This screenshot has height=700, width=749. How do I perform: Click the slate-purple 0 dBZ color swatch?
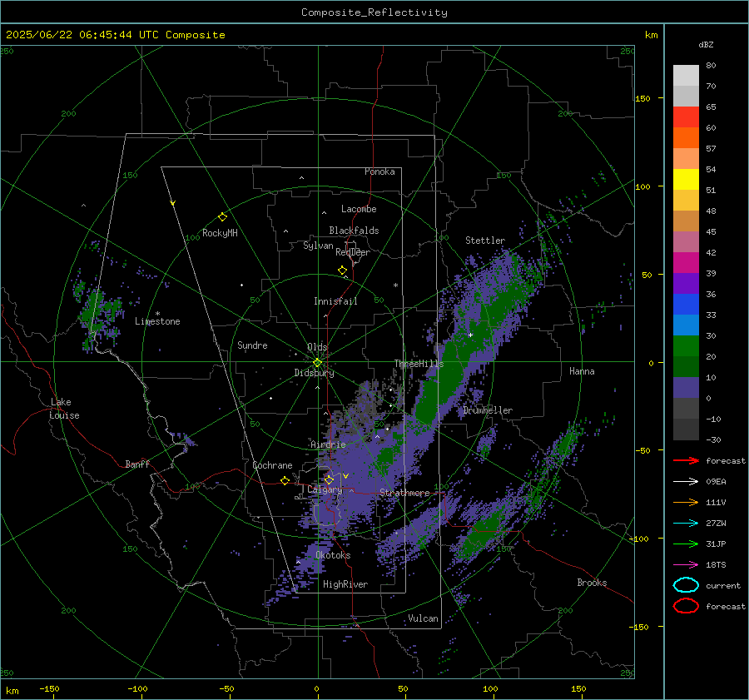(x=686, y=387)
